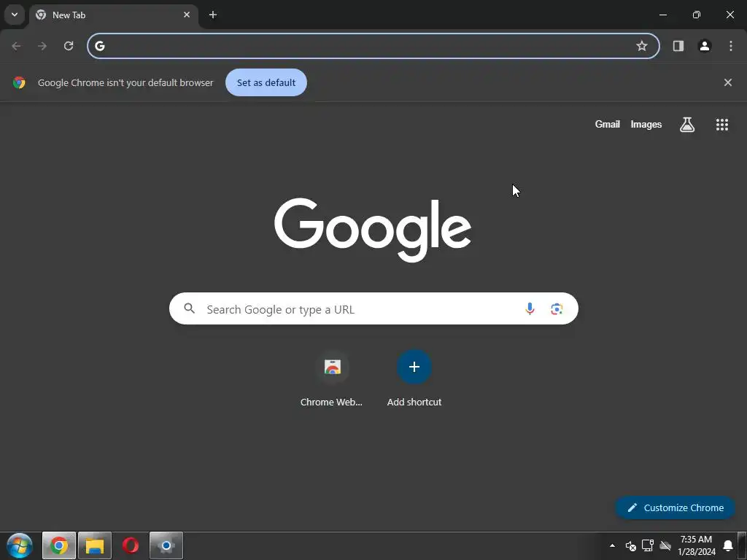This screenshot has width=747, height=560.
Task: Select the New Tab tab
Action: click(114, 15)
